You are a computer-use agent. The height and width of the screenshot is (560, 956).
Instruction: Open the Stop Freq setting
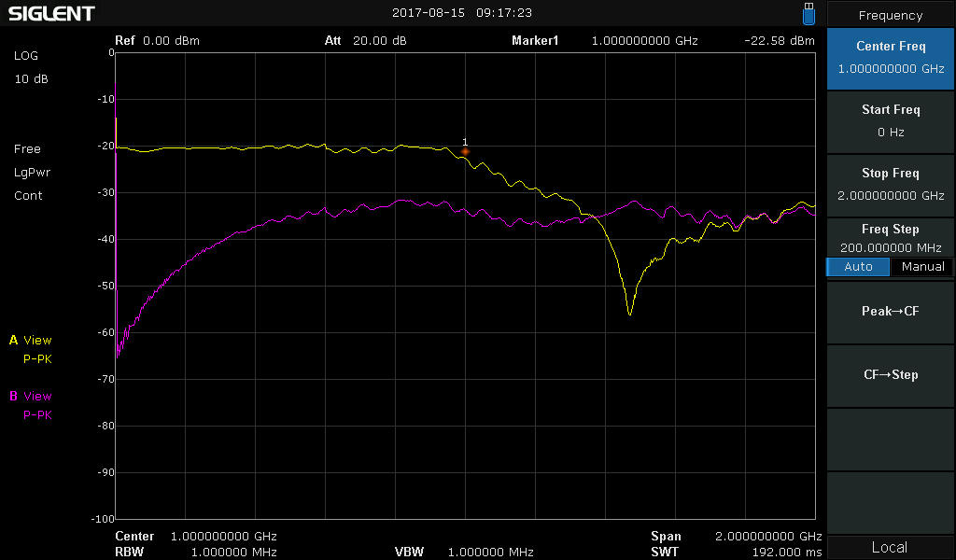[891, 185]
